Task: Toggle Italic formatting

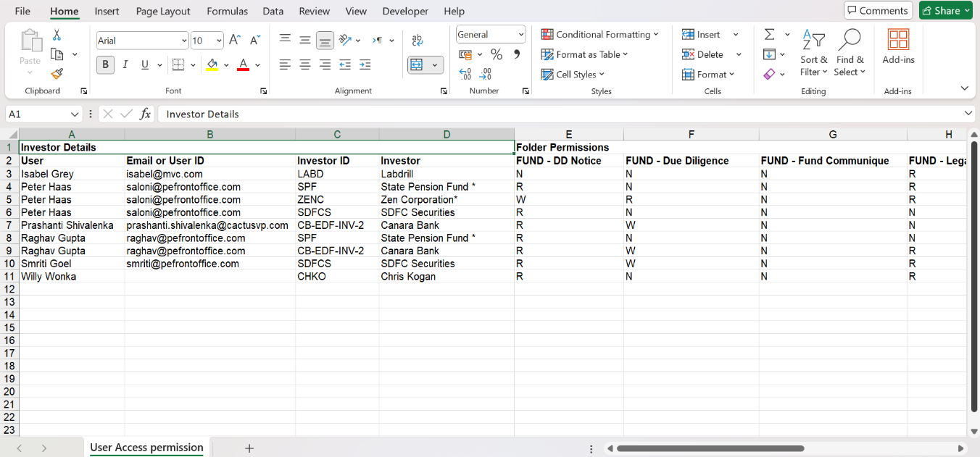Action: 125,65
